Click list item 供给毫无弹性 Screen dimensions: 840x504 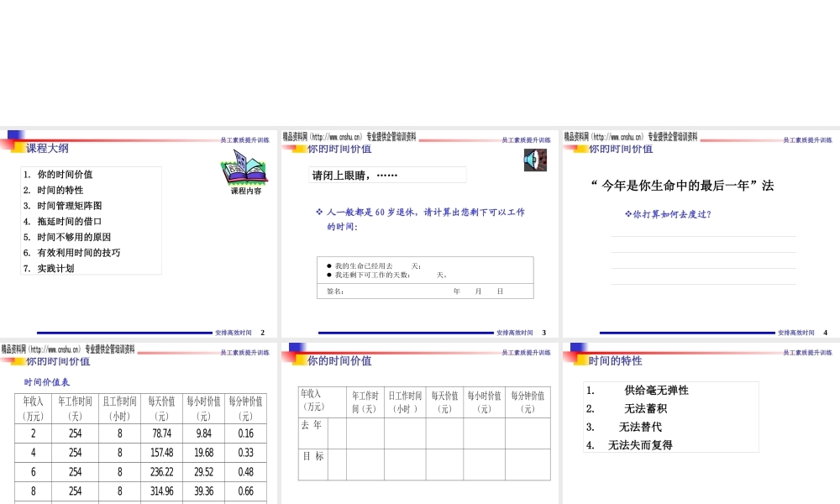[657, 391]
